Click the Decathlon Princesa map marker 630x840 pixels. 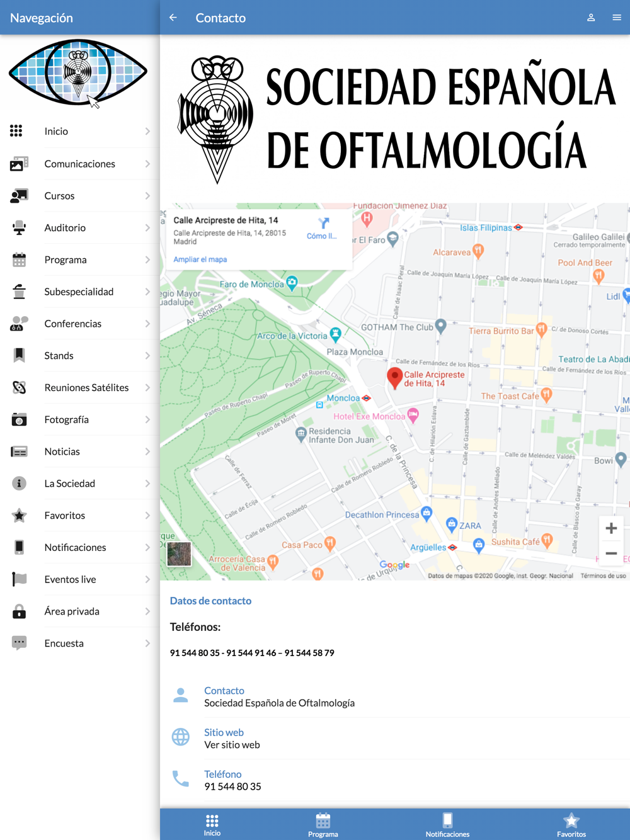point(427,513)
